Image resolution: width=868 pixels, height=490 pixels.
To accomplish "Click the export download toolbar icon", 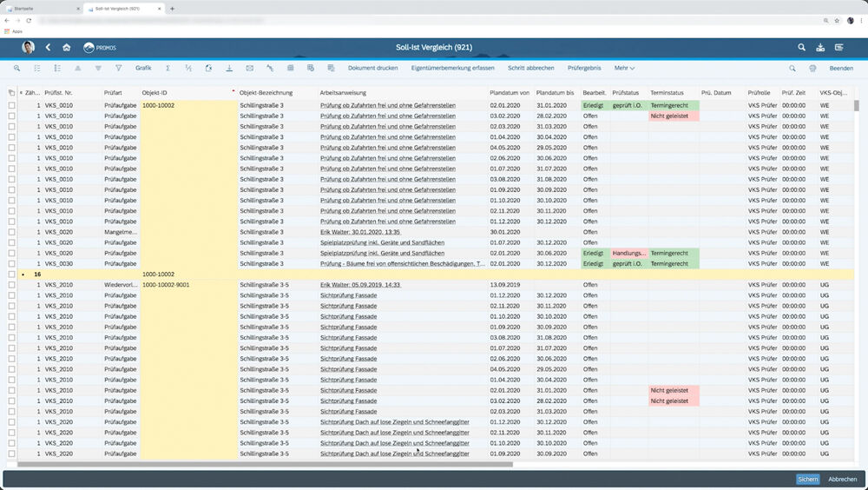I will pyautogui.click(x=229, y=68).
